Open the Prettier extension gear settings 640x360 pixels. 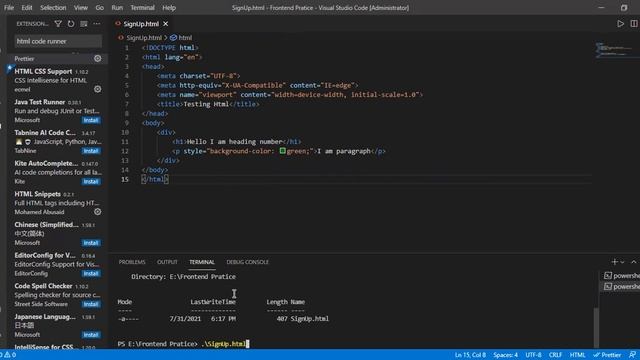[98, 58]
